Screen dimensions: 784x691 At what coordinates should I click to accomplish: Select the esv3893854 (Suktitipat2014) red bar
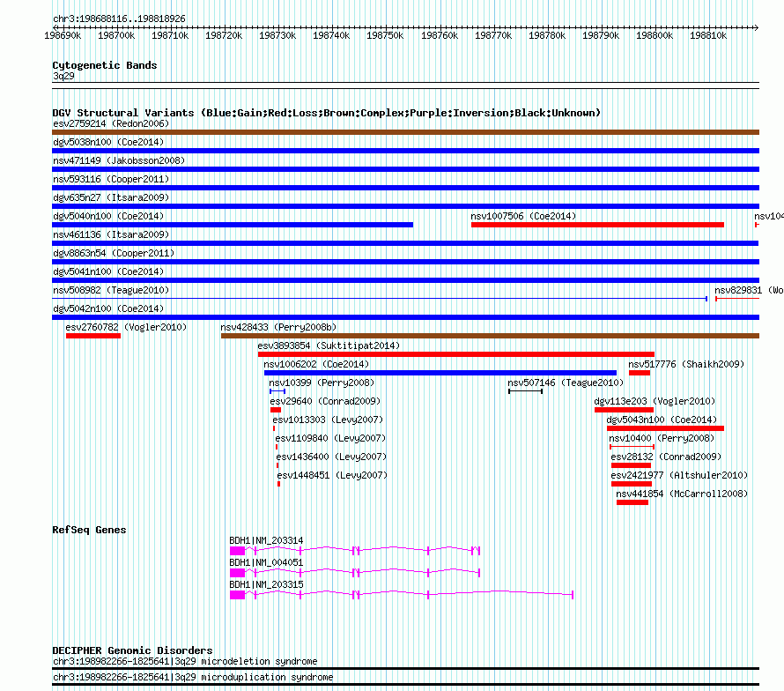click(x=456, y=354)
